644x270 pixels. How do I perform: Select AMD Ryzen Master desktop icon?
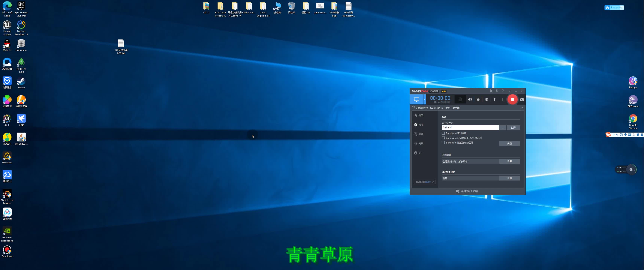tap(7, 197)
